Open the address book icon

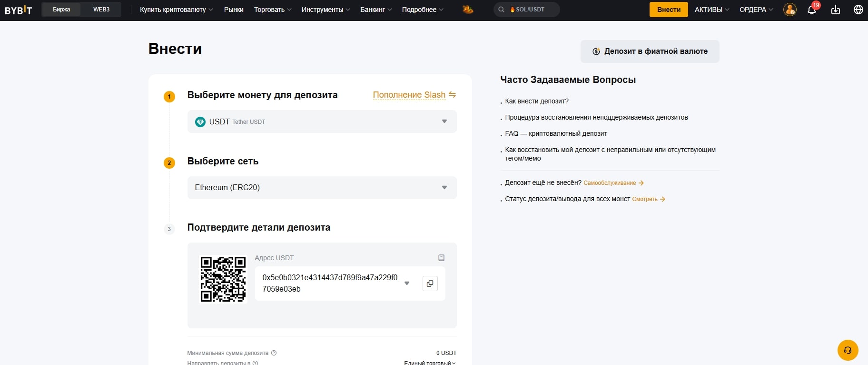(442, 258)
